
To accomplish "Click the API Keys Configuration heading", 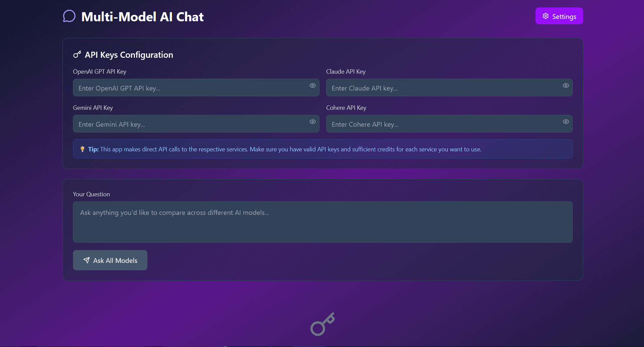I will coord(129,55).
